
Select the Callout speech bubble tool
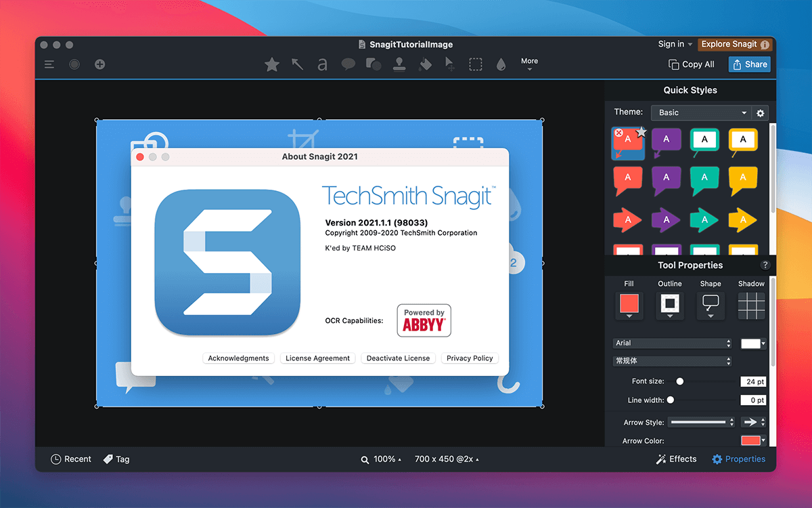click(x=348, y=64)
